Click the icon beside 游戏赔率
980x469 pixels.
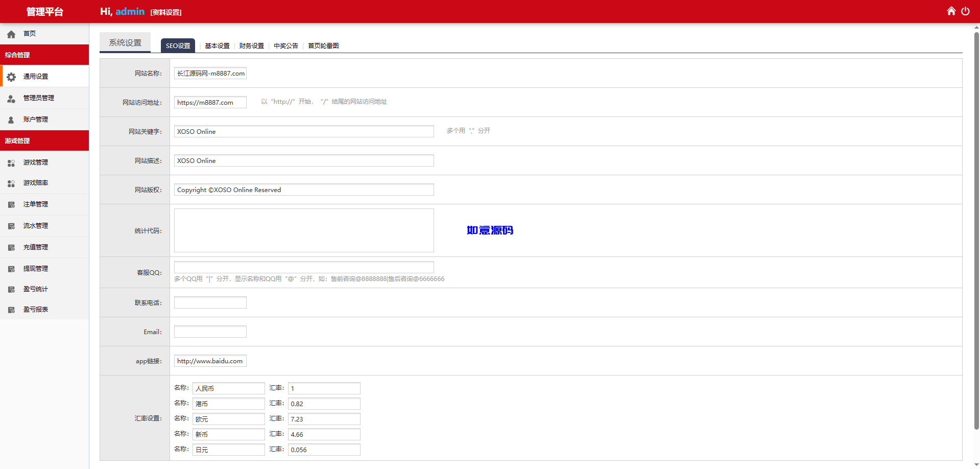11,183
